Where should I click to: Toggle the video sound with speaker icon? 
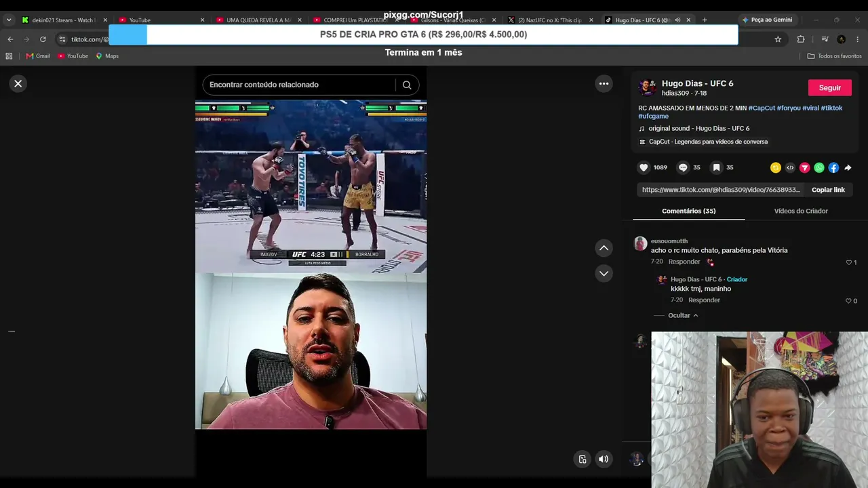pyautogui.click(x=604, y=459)
